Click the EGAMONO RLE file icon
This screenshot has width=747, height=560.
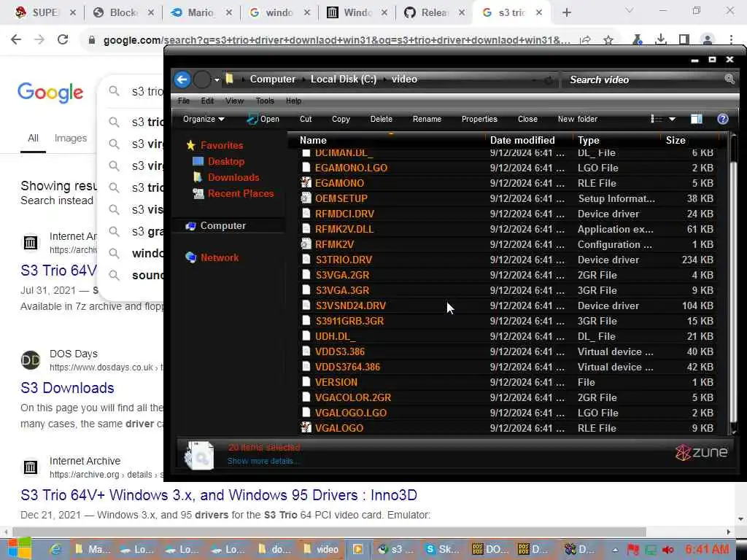click(x=306, y=183)
